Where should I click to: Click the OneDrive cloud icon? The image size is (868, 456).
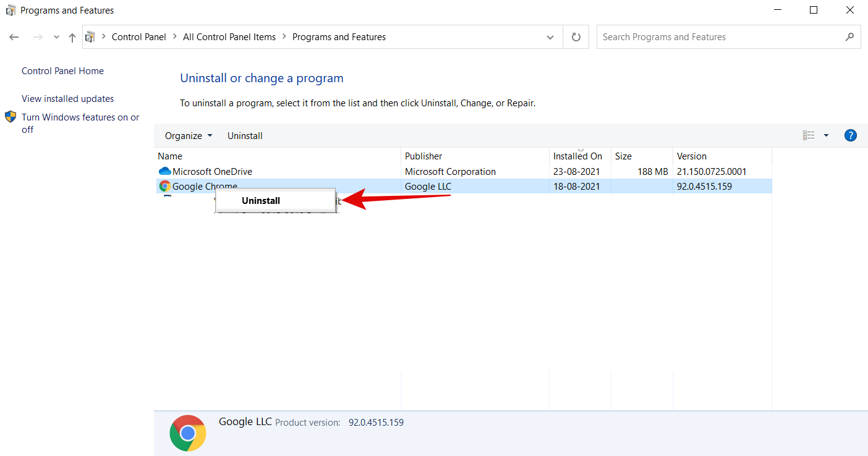(164, 172)
